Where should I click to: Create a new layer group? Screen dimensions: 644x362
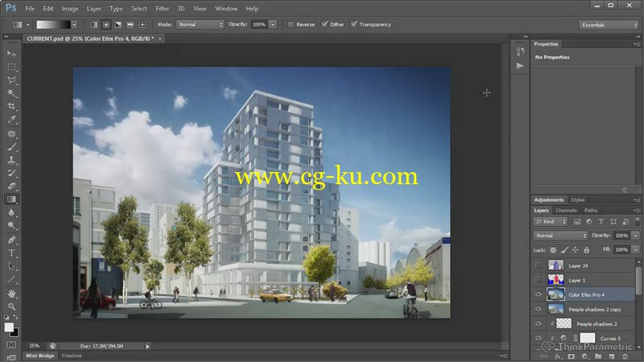point(598,356)
